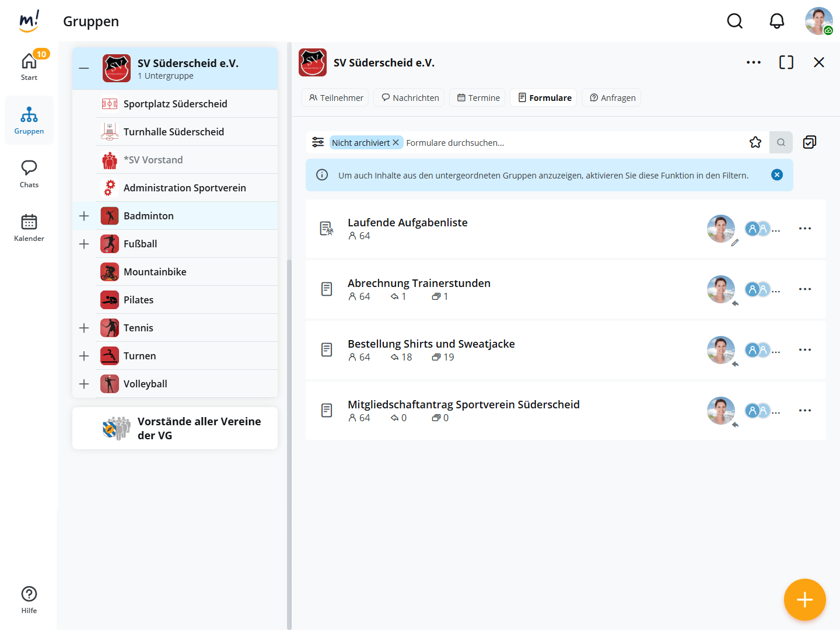Open the 'Abrechnung Trainerstunden' form
The height and width of the screenshot is (630, 840).
[x=419, y=283]
